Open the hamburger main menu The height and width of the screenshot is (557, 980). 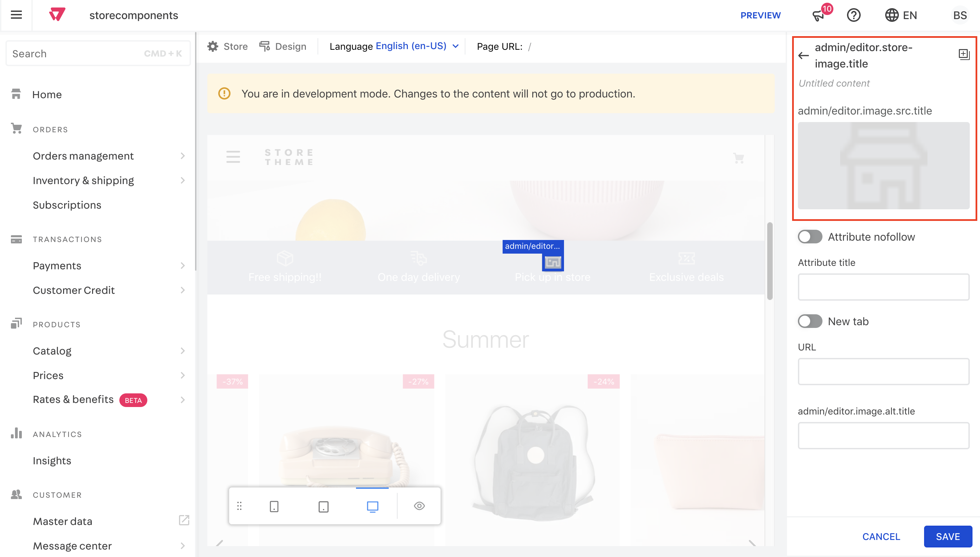[16, 15]
